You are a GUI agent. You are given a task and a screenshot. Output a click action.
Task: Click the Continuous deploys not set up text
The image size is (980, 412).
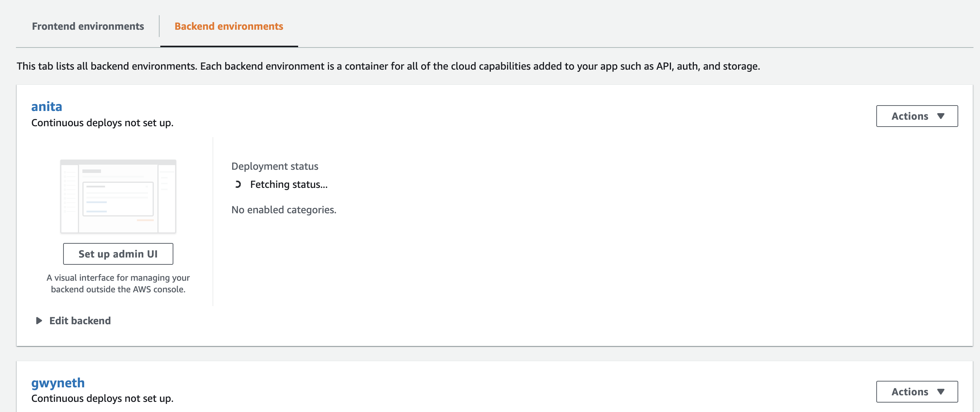(102, 123)
